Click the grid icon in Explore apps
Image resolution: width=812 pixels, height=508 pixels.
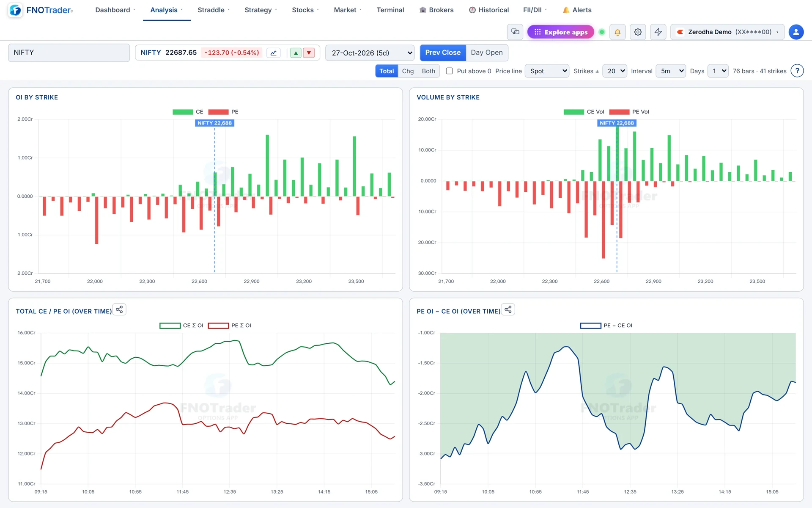538,32
